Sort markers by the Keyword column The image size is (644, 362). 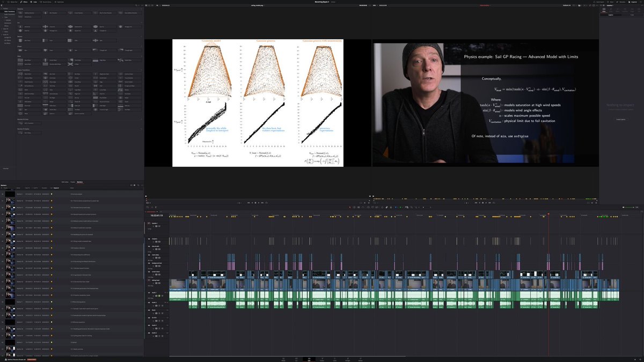point(56,188)
